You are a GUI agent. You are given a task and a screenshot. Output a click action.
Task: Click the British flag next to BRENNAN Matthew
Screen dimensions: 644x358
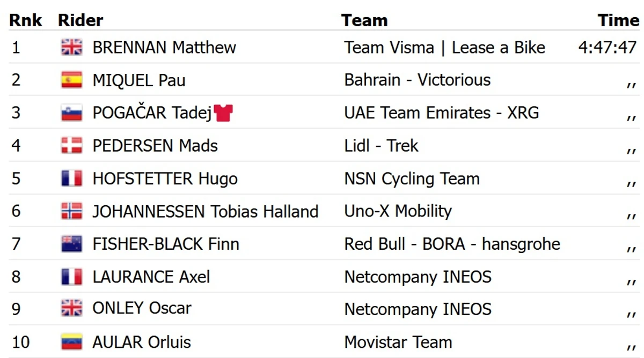[x=71, y=47]
